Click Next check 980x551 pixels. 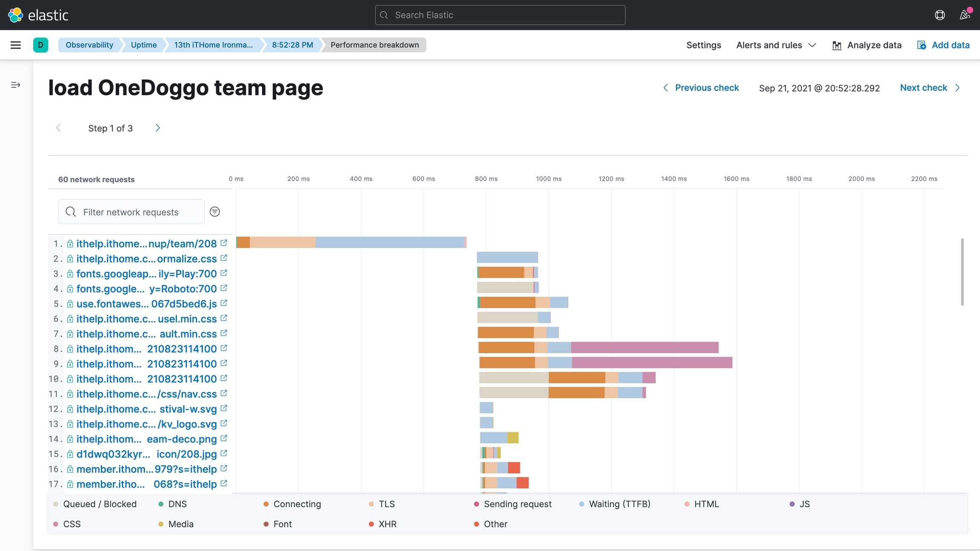click(x=930, y=88)
